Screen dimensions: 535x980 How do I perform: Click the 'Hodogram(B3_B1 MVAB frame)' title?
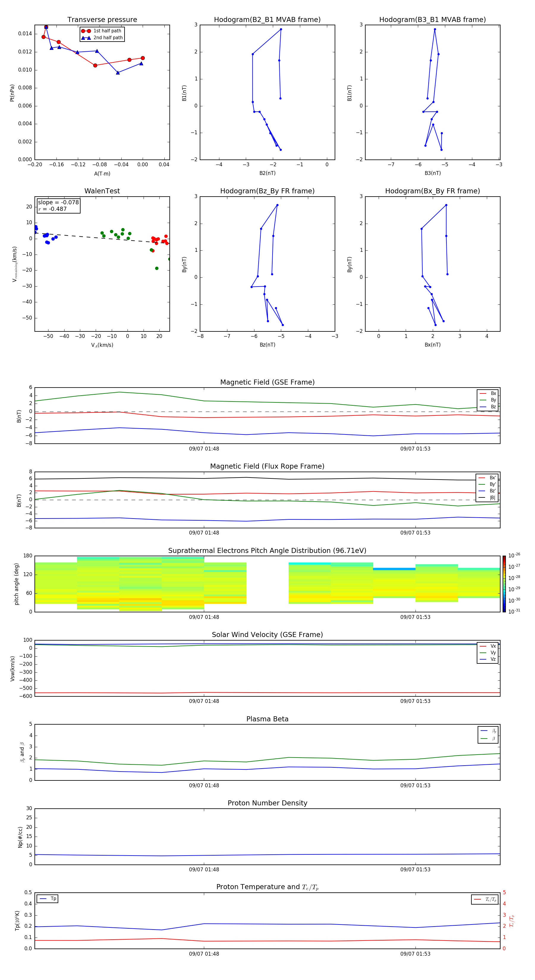tap(432, 20)
